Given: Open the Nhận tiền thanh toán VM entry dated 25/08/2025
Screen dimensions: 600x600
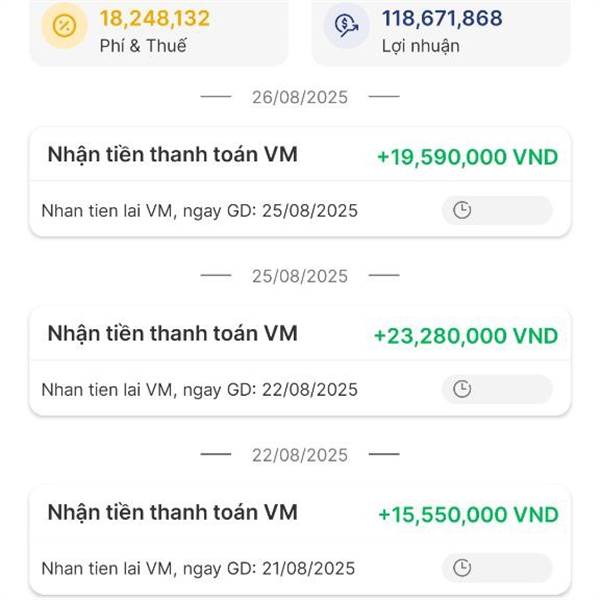Looking at the screenshot, I should (x=300, y=361).
